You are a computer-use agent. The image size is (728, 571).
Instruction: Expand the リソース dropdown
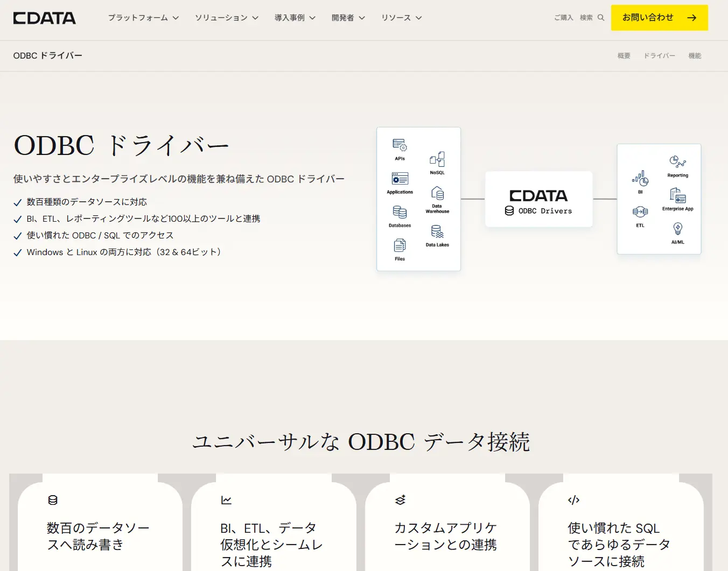coord(402,18)
